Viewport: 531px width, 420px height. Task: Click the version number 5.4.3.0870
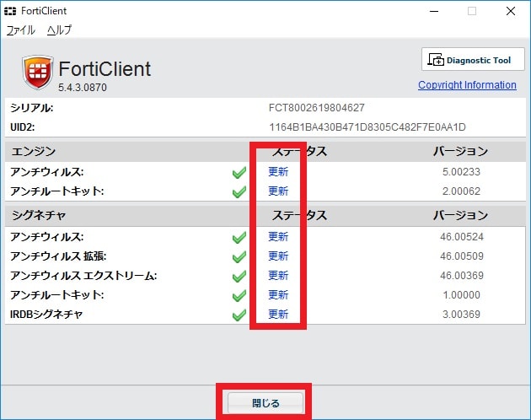coord(83,88)
